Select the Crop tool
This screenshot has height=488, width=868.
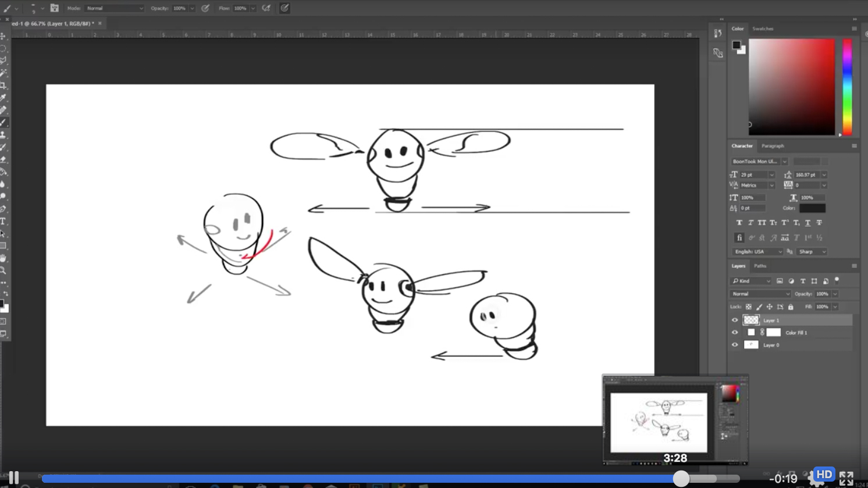tap(3, 86)
